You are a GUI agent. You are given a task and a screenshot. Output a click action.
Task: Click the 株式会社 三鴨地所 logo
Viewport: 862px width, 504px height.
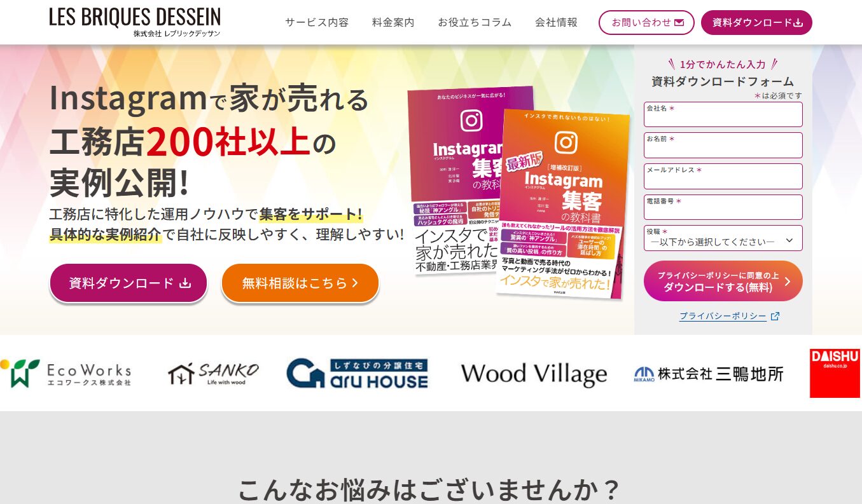[x=709, y=374]
